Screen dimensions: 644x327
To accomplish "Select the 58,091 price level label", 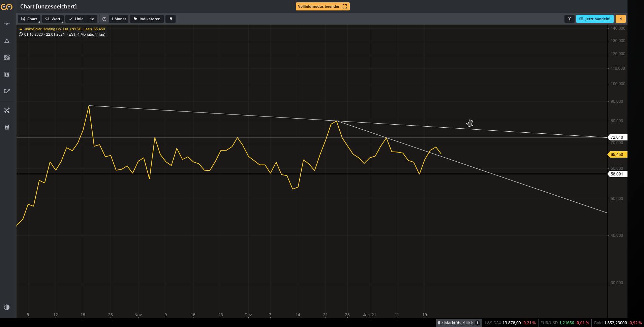I will (617, 174).
